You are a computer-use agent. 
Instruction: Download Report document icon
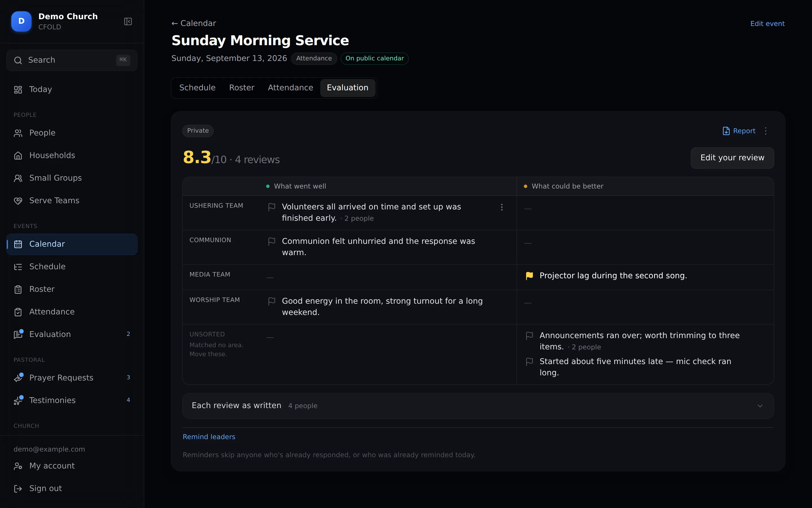pyautogui.click(x=726, y=131)
